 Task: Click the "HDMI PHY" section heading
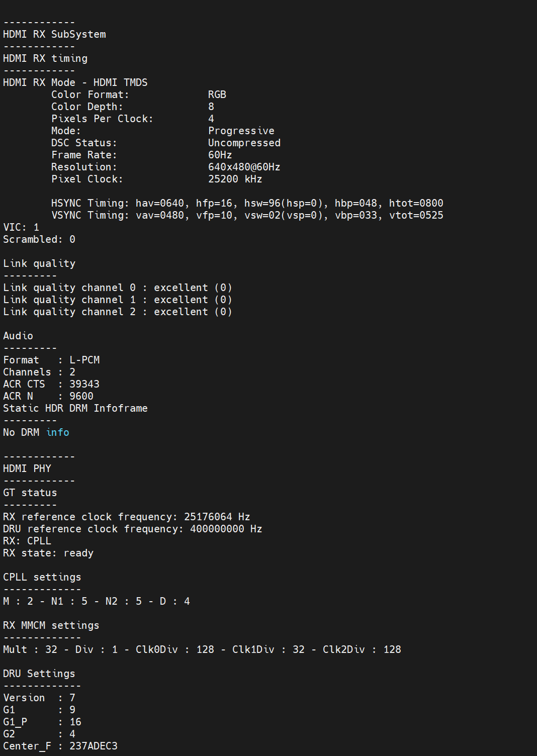(27, 468)
